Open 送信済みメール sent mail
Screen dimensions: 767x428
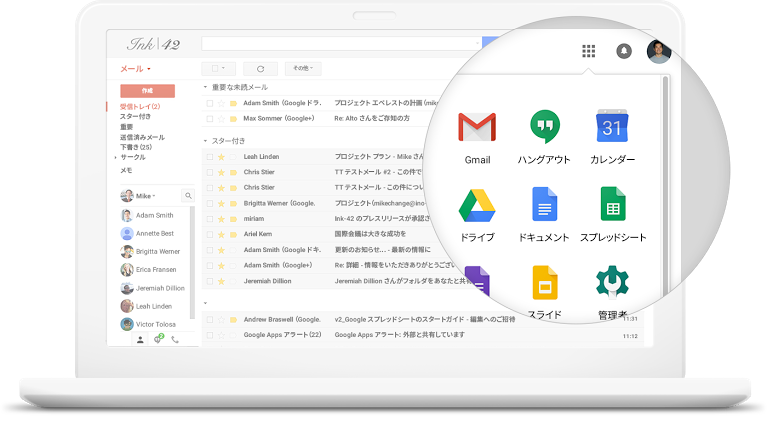(x=142, y=137)
